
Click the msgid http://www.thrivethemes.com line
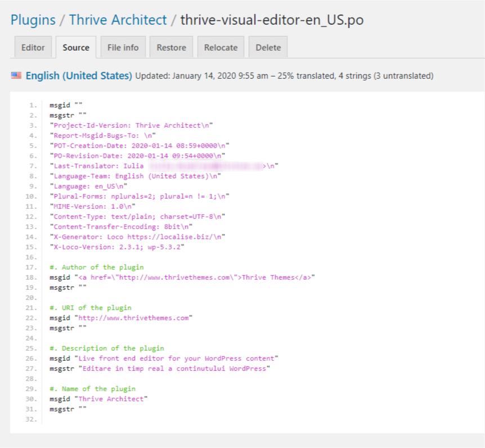[x=122, y=318]
